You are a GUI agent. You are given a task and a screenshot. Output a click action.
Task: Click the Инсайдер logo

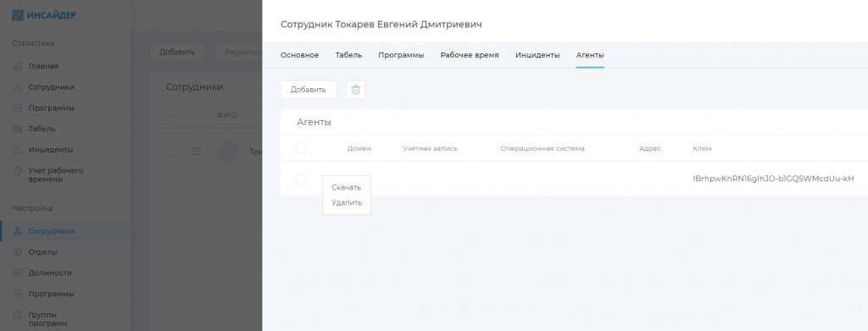[x=44, y=15]
